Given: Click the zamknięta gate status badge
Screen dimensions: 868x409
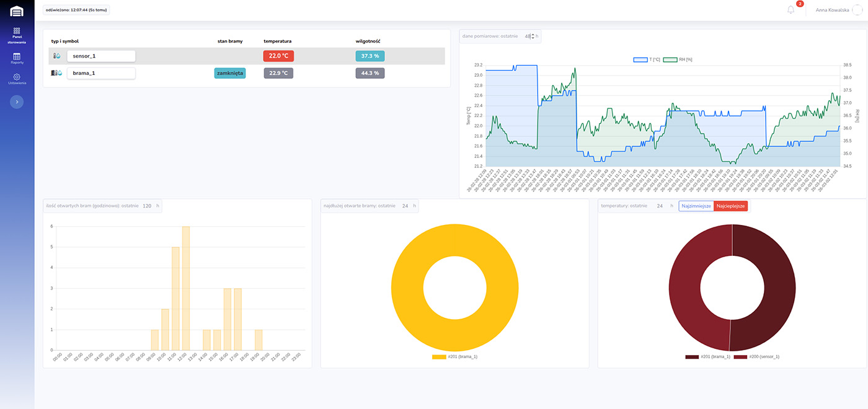Looking at the screenshot, I should point(230,73).
